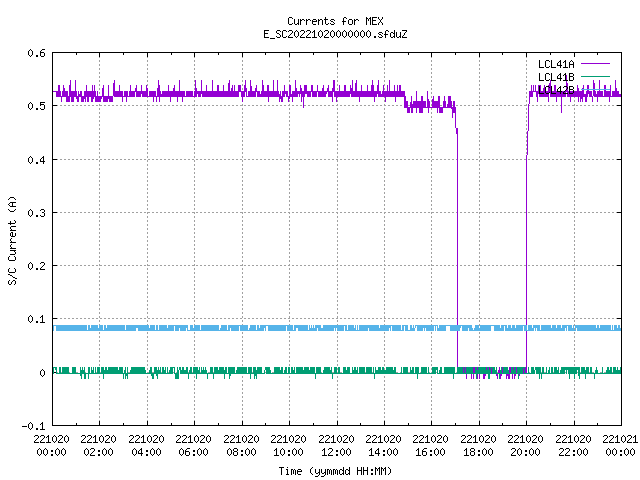Click the x-axis tick '221020 16:00'
The width and height of the screenshot is (640, 480).
[431, 446]
